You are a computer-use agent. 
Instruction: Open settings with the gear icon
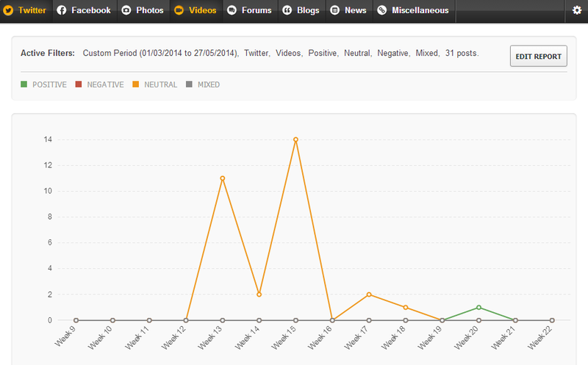(x=576, y=10)
